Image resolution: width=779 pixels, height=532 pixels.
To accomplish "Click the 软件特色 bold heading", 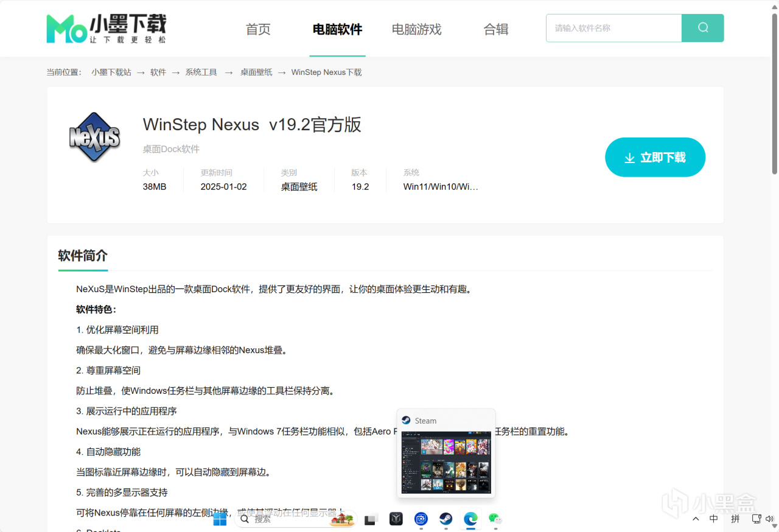I will click(x=96, y=309).
